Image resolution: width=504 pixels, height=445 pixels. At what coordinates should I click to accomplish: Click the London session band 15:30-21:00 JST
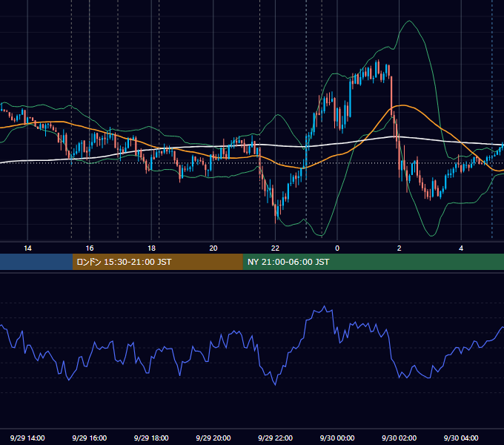pyautogui.click(x=157, y=262)
